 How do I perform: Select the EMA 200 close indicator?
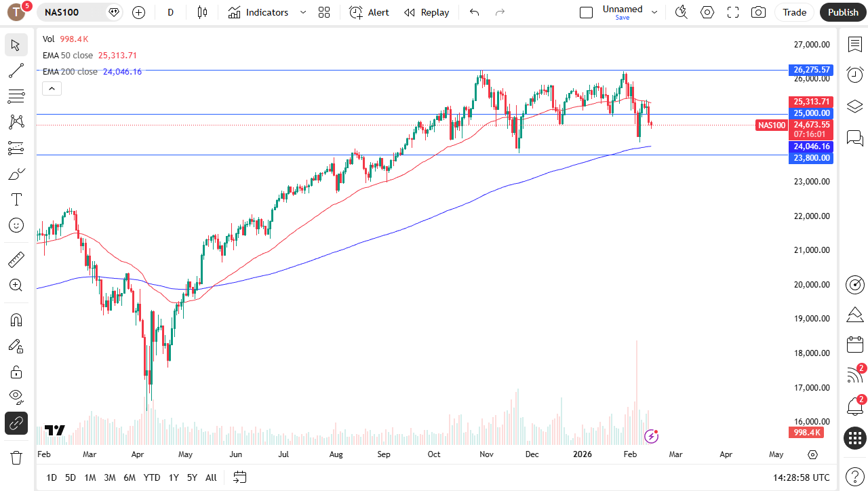pos(70,71)
